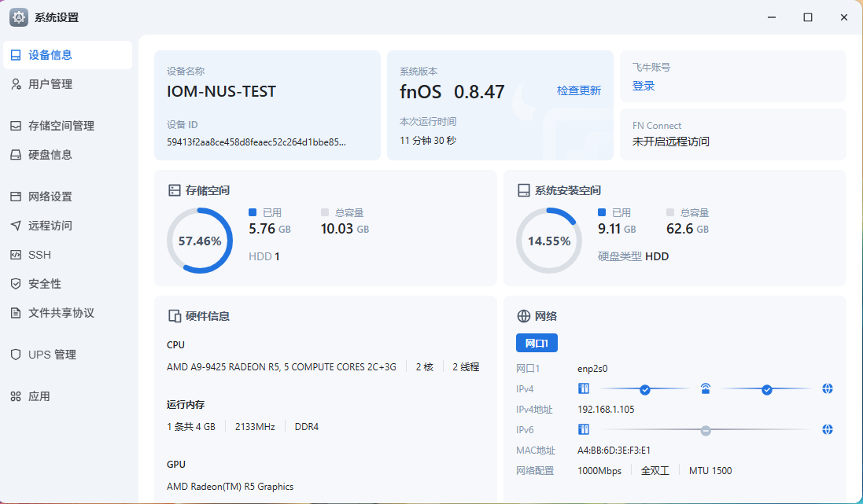The image size is (863, 504).
Task: Click the 文件共享协议 document icon
Action: [x=16, y=313]
